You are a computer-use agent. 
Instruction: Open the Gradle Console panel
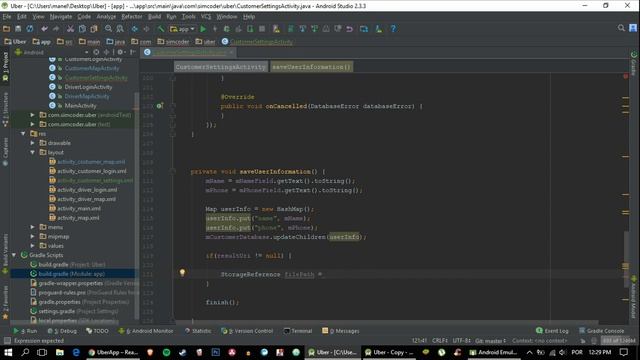point(602,331)
